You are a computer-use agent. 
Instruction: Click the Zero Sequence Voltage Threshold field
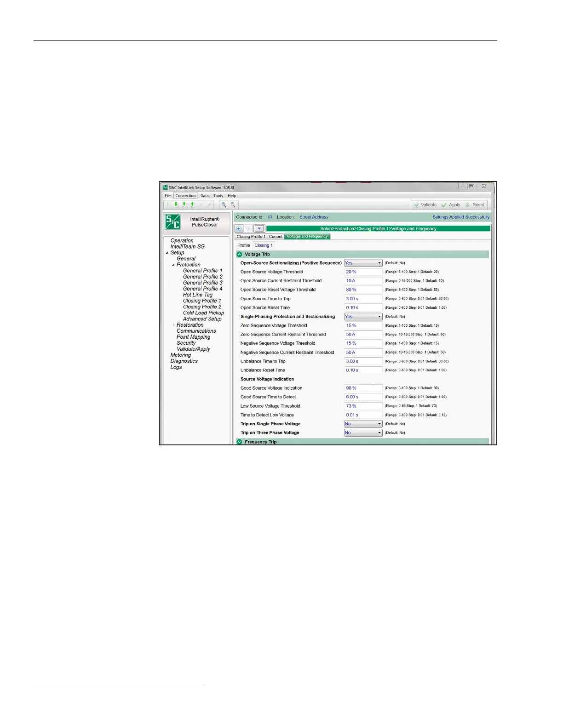[363, 325]
